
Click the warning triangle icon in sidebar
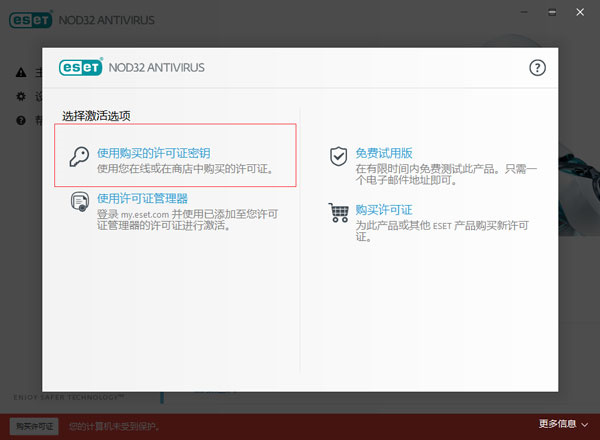[21, 72]
